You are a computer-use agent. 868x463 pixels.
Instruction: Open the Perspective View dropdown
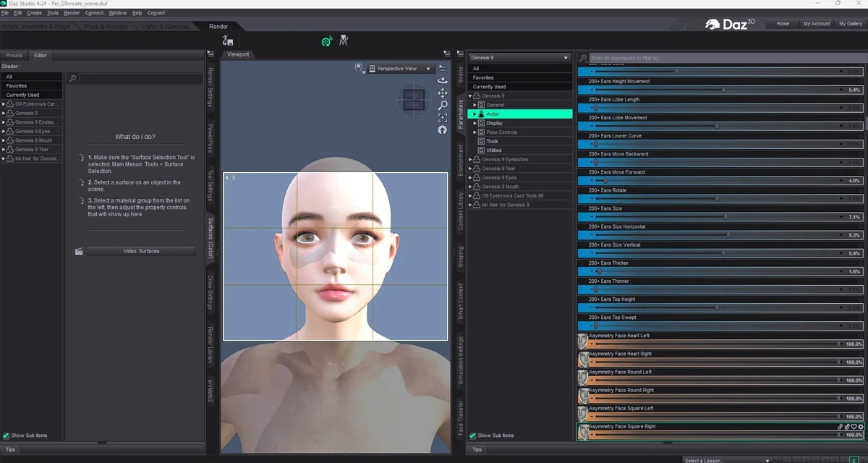coord(401,69)
